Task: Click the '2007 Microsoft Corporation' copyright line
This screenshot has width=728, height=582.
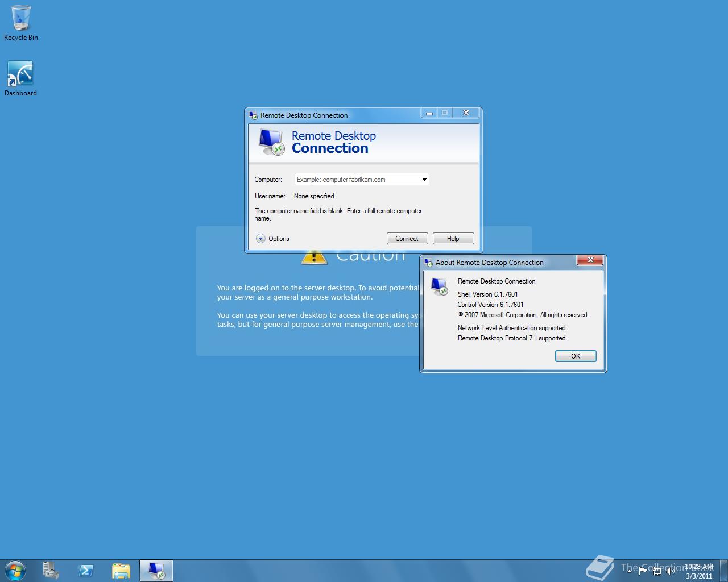Action: 523,315
